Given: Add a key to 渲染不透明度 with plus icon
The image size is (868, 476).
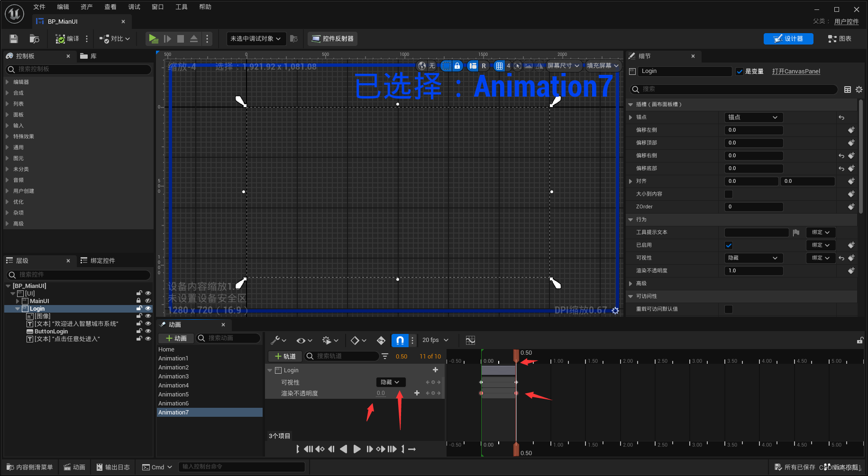Looking at the screenshot, I should pos(417,393).
